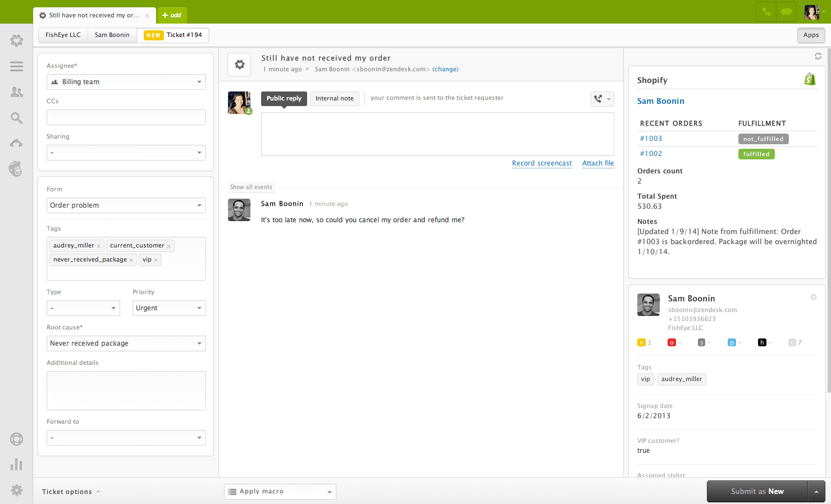The width and height of the screenshot is (831, 504).
Task: Open the Views list icon in sidebar
Action: 16,66
